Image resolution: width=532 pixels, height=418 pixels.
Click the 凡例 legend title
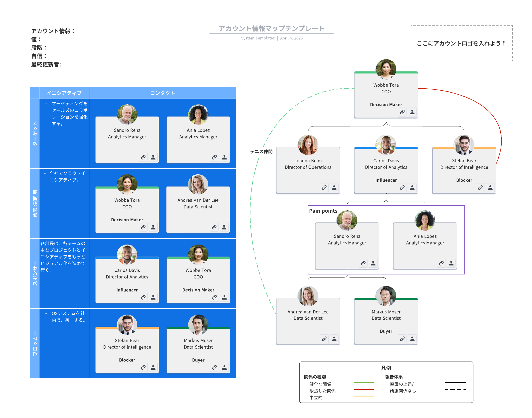[386, 368]
